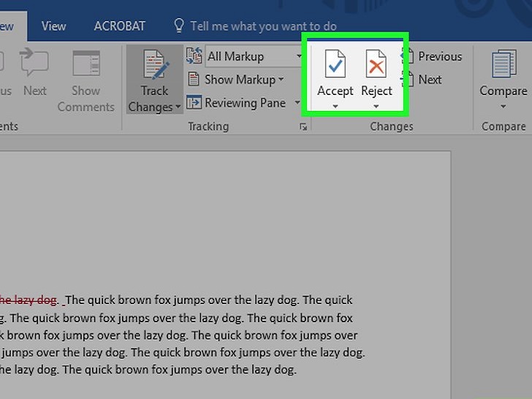Click the Show Comments icon

[86, 64]
